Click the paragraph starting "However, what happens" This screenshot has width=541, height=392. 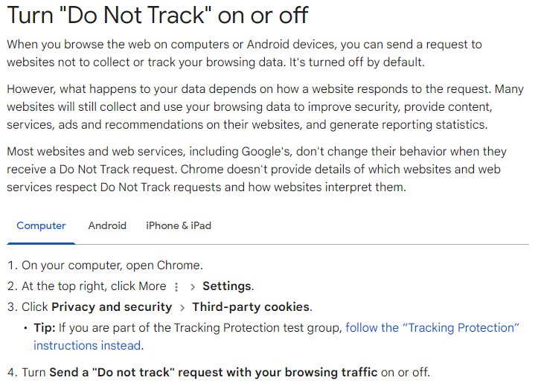(266, 107)
